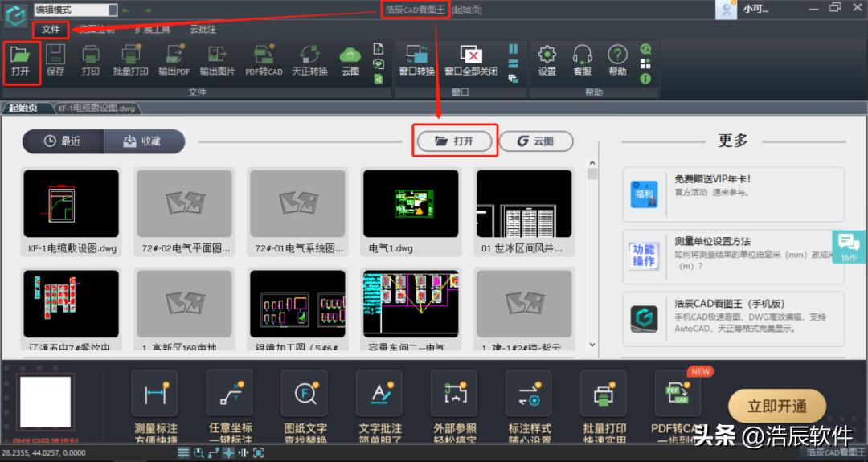Viewport: 868px width, 462px height.
Task: Click the recent files scrollbar down arrow
Action: [x=592, y=344]
